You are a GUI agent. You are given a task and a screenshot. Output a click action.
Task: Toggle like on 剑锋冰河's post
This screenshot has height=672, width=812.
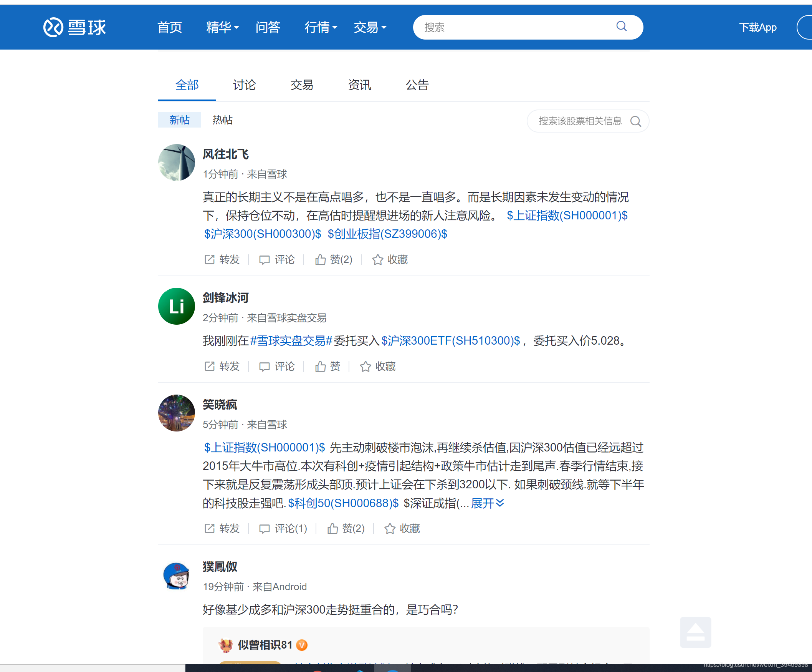pyautogui.click(x=327, y=367)
